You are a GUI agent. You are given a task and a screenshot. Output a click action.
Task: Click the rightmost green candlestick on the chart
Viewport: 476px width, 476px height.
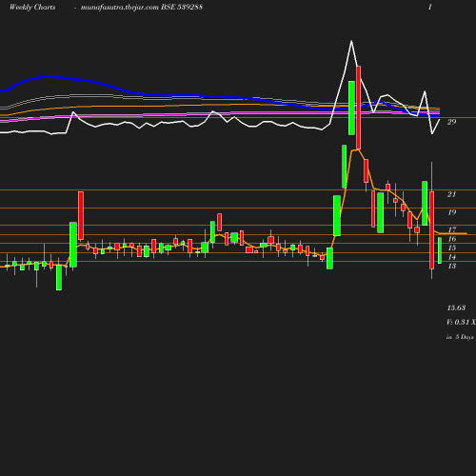click(440, 250)
